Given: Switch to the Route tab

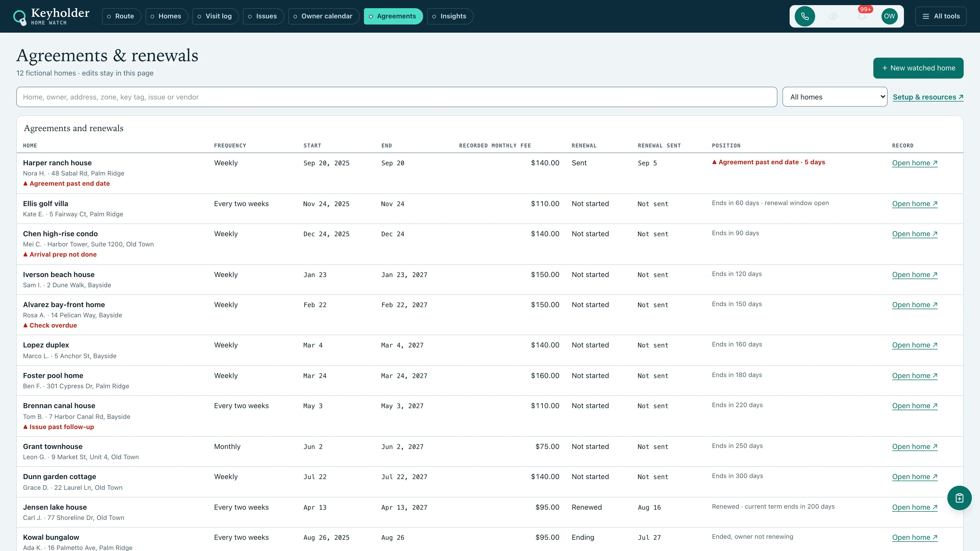Looking at the screenshot, I should point(121,16).
